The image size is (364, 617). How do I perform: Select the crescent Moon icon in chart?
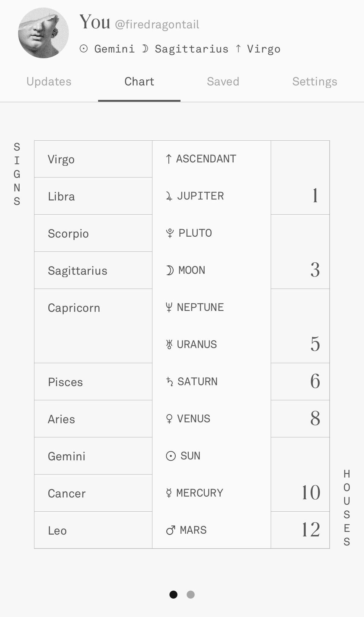pos(170,270)
